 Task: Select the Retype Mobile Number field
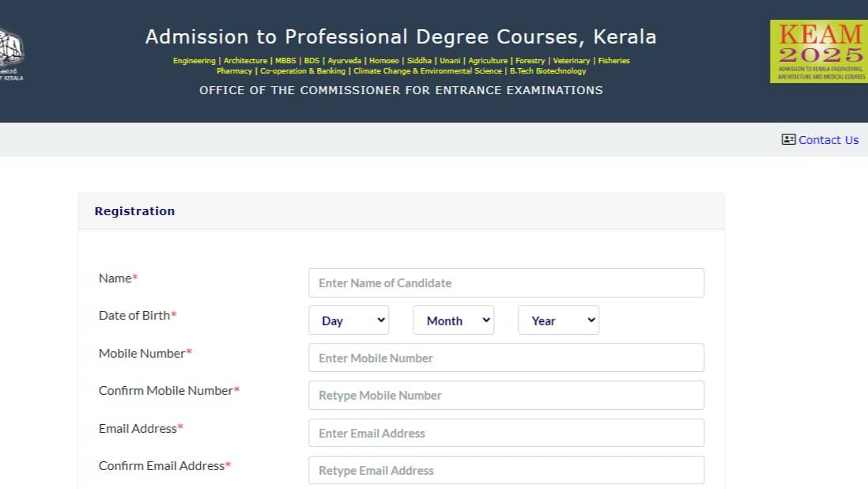click(506, 396)
